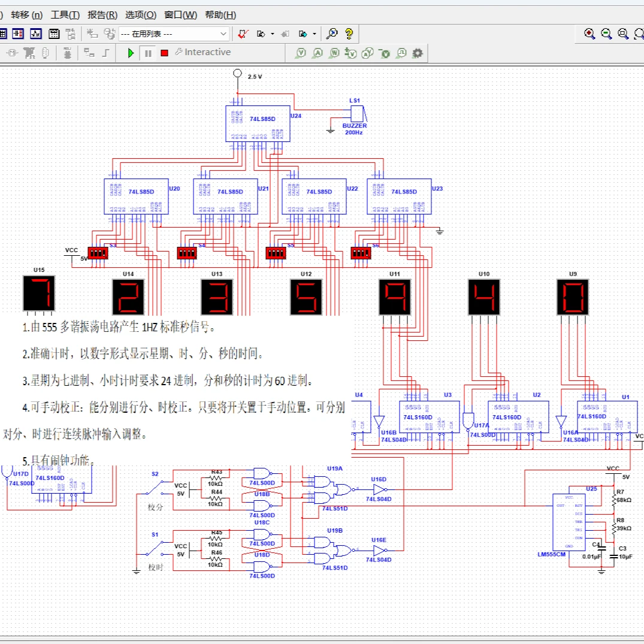Place a power probe (W)
Viewport: 644px width, 644px height.
pos(334,53)
